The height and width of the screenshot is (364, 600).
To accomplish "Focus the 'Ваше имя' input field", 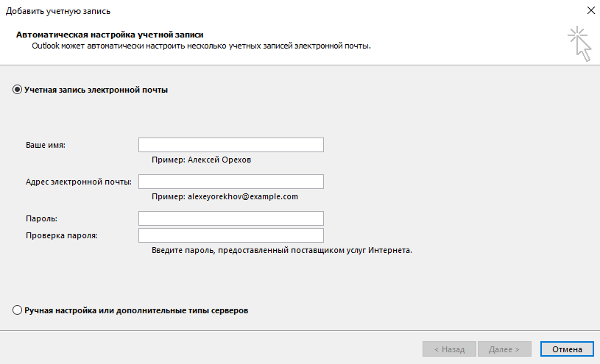I will point(231,145).
